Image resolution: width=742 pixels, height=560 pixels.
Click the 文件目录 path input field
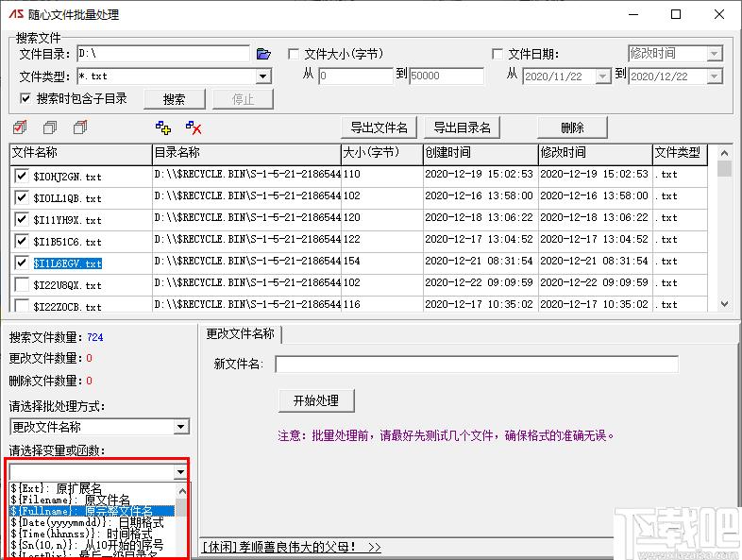(x=163, y=54)
